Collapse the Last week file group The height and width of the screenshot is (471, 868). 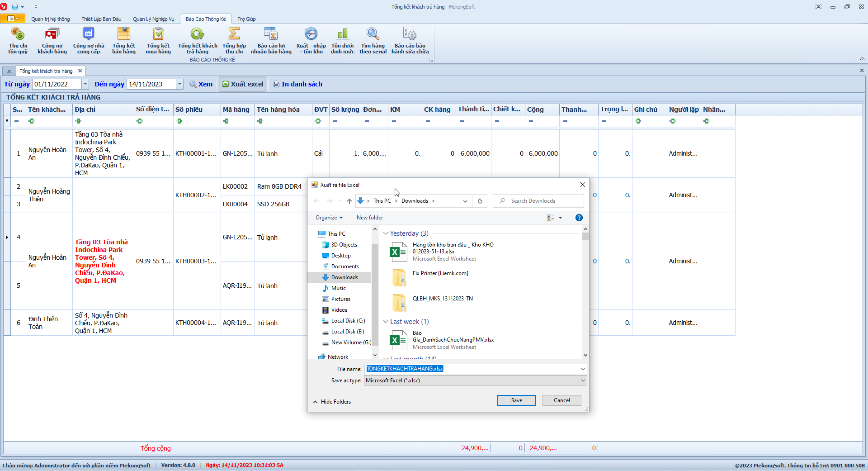tap(386, 322)
